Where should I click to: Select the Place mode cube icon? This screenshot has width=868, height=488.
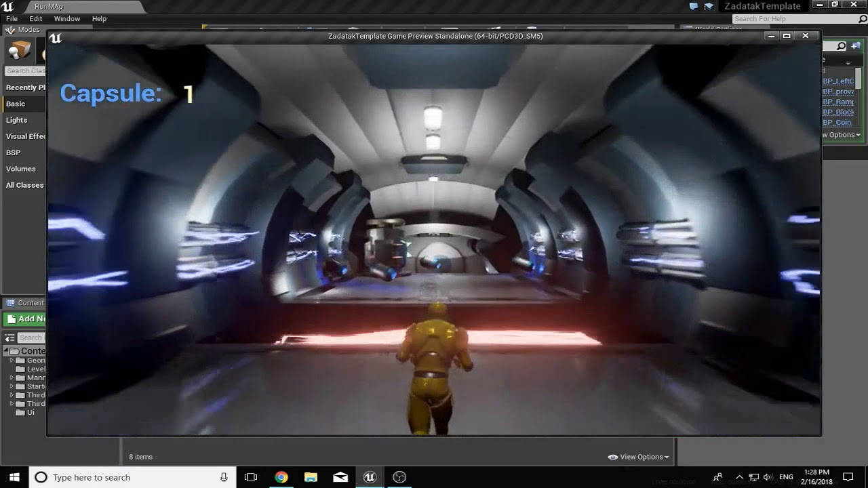[20, 52]
